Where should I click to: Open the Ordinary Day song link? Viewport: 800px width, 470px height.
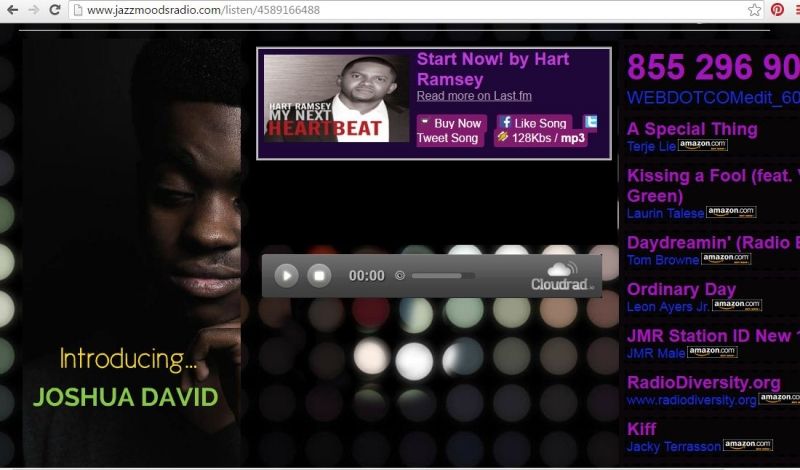click(681, 289)
